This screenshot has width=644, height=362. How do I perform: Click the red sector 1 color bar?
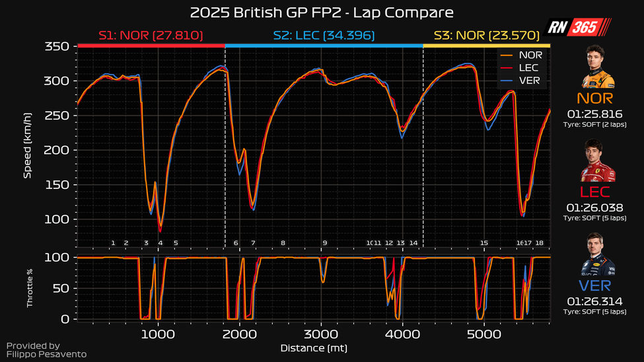tap(151, 46)
